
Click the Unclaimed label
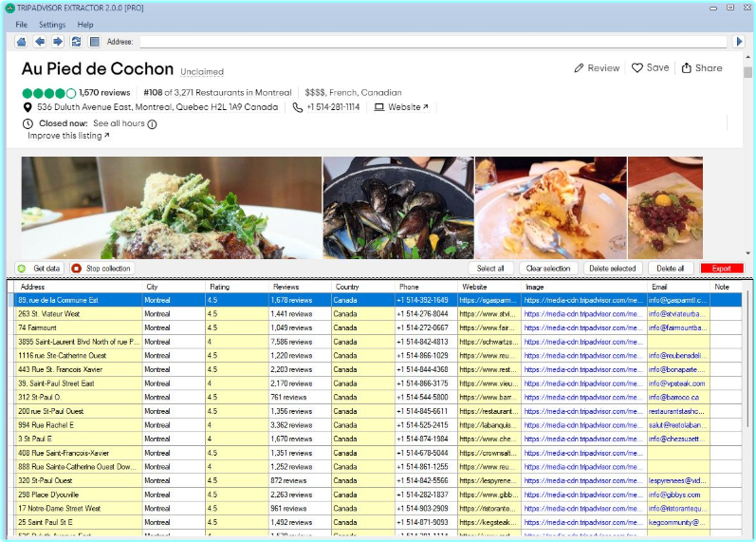pyautogui.click(x=202, y=72)
